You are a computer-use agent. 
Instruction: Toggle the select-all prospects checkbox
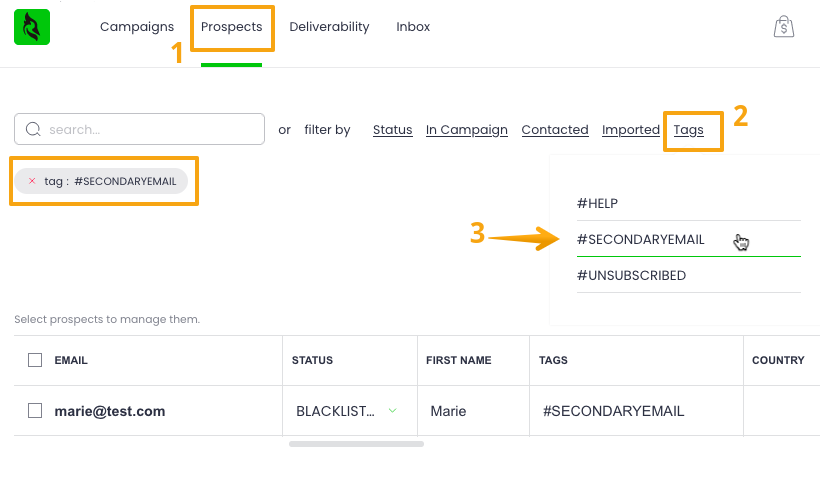[x=35, y=360]
